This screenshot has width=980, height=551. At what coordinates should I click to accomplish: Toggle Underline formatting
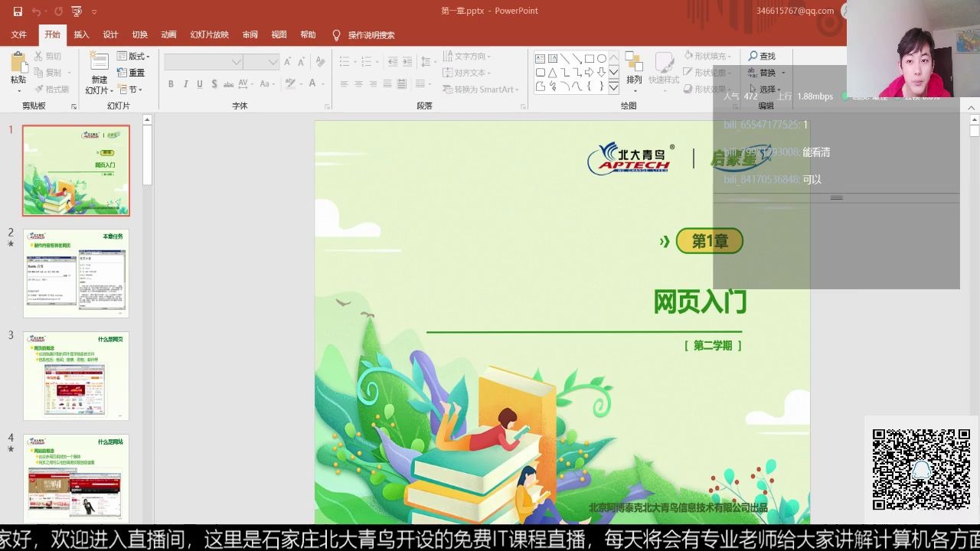pyautogui.click(x=200, y=84)
